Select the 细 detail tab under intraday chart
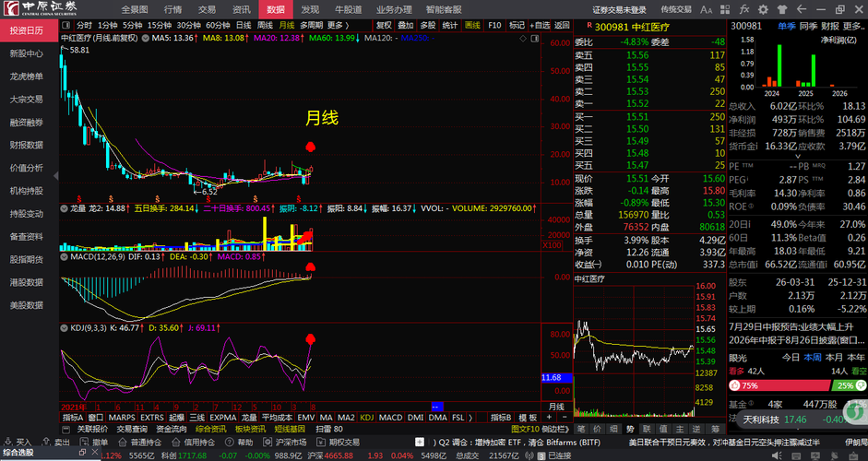This screenshot has height=461, width=868. pyautogui.click(x=613, y=429)
